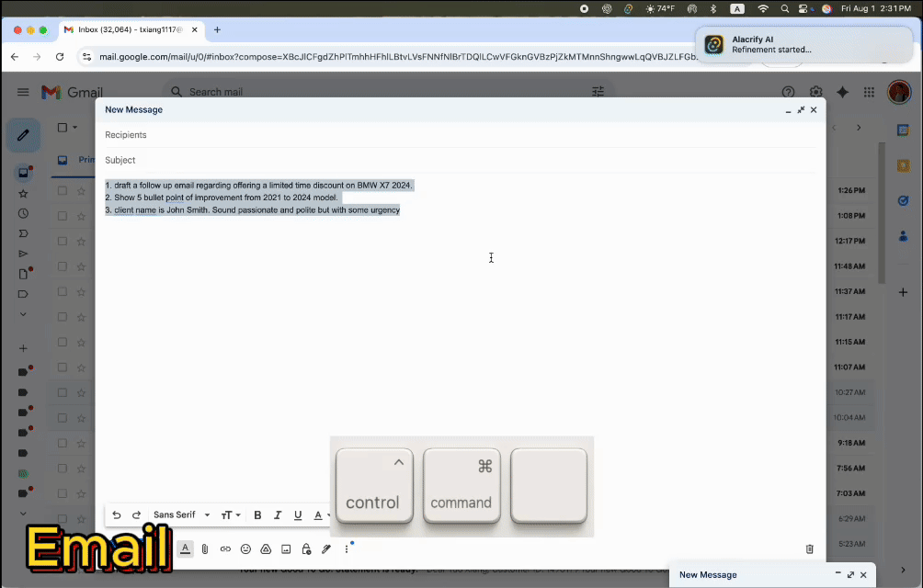Click the undo icon in compose toolbar
The height and width of the screenshot is (588, 923).
[x=117, y=515]
